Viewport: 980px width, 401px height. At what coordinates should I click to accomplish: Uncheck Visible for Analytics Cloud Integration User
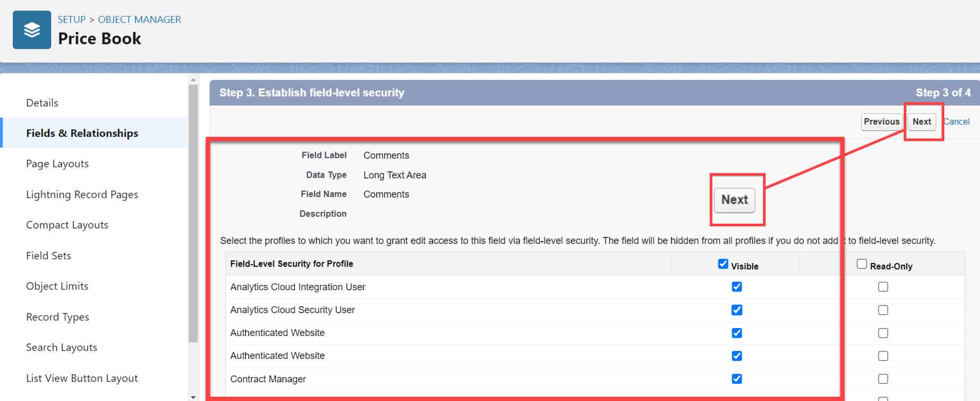click(736, 287)
